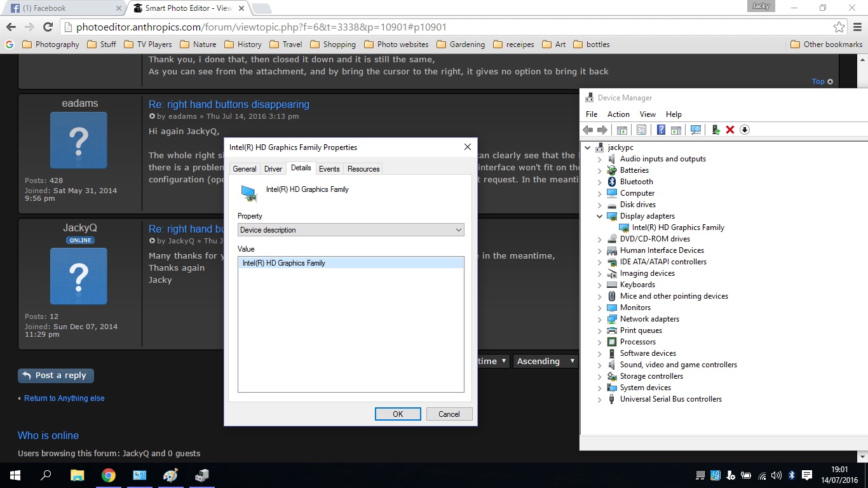Viewport: 868px width, 488px height.
Task: Open File Explorer from the taskbar
Action: [x=77, y=475]
